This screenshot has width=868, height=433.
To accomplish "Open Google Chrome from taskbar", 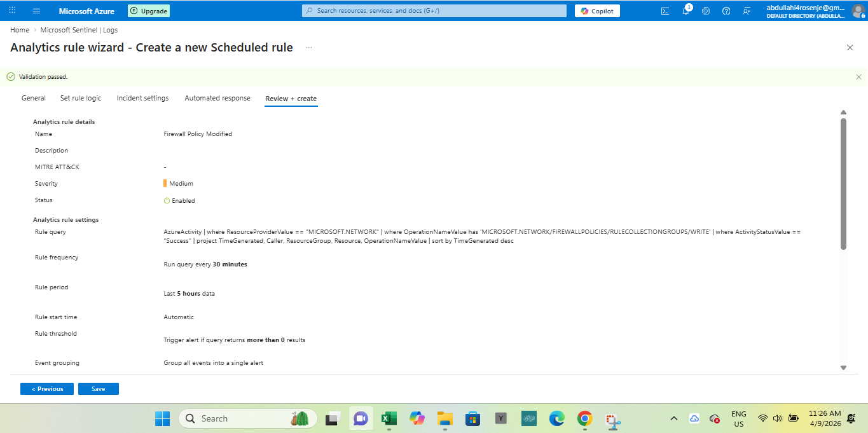I will (x=585, y=418).
